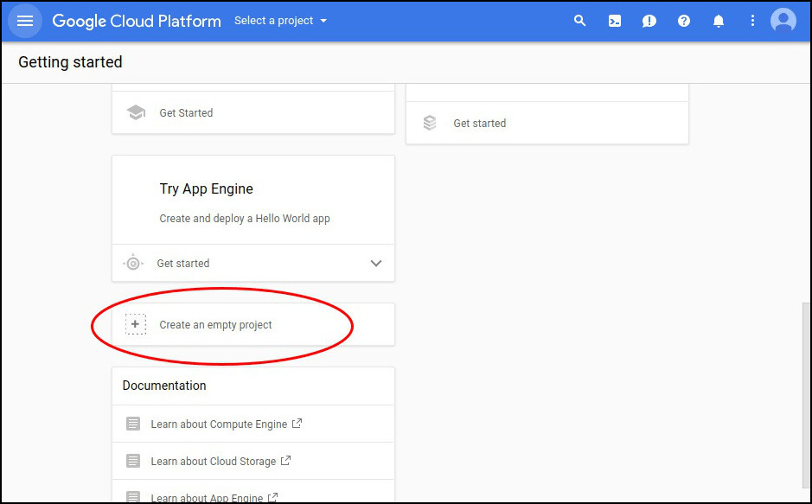
Task: Open Learn about Compute Engine link
Action: (219, 424)
